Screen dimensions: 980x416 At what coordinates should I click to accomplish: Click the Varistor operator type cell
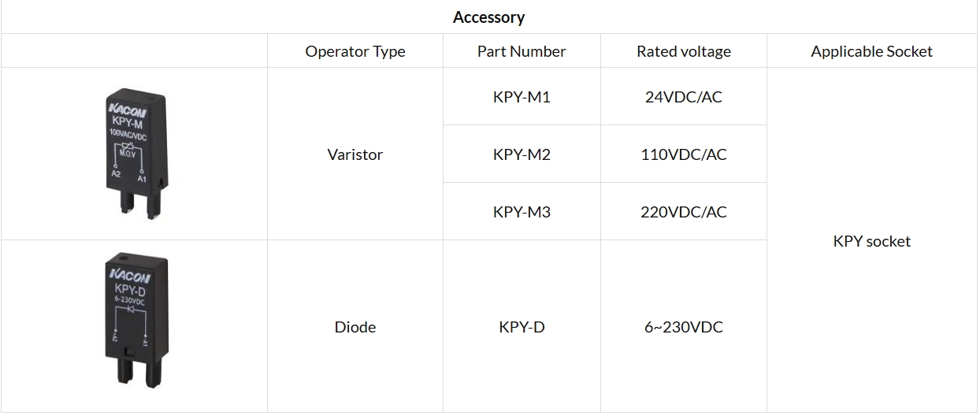coord(355,154)
